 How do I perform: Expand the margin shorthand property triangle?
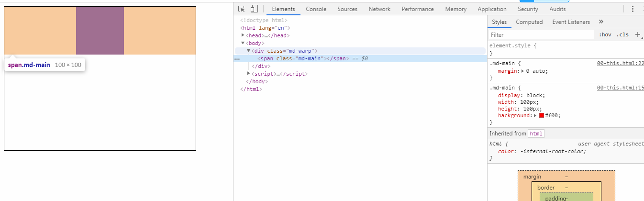(x=522, y=71)
